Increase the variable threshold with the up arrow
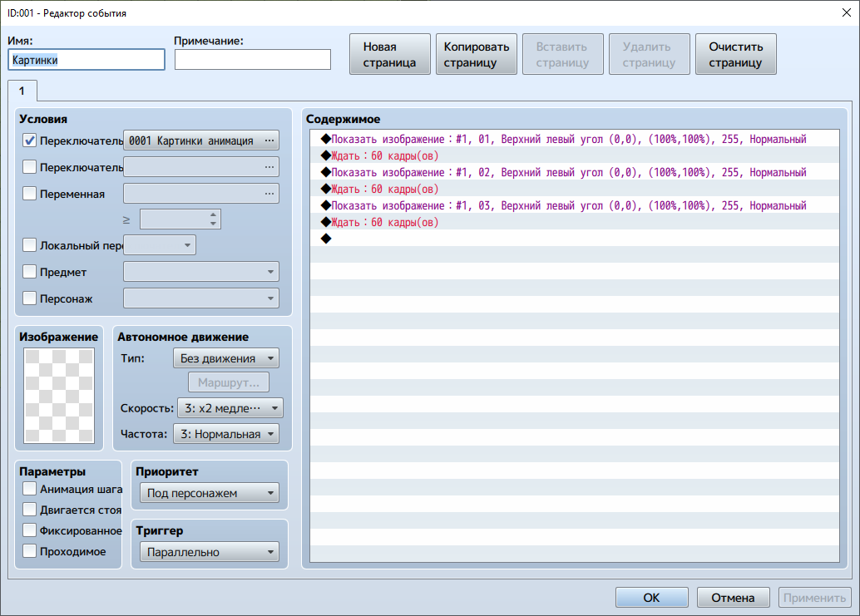860x616 pixels. [x=214, y=214]
